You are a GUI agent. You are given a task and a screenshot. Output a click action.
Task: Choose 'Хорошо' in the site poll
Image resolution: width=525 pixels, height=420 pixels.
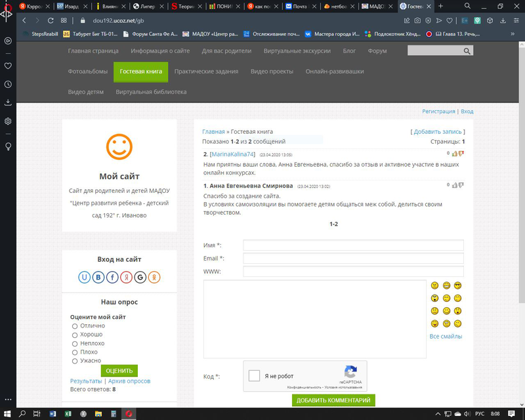pos(75,335)
